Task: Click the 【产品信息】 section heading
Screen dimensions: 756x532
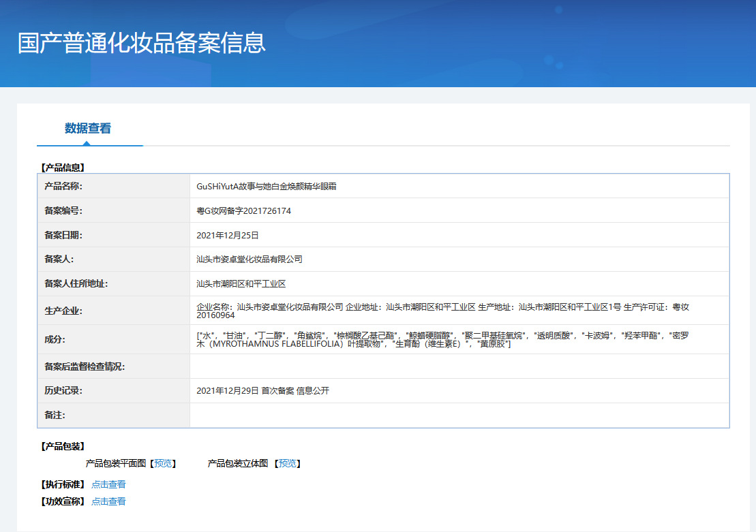Action: (63, 168)
